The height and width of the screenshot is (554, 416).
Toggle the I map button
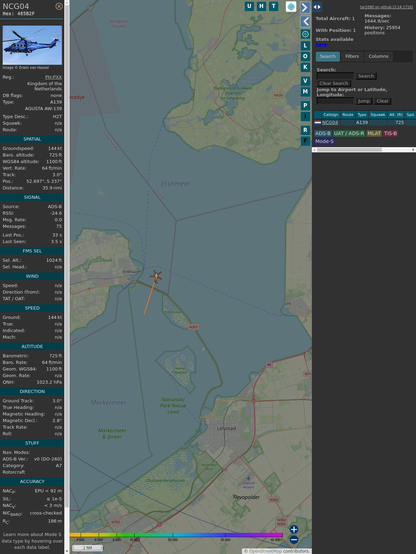coord(305,116)
